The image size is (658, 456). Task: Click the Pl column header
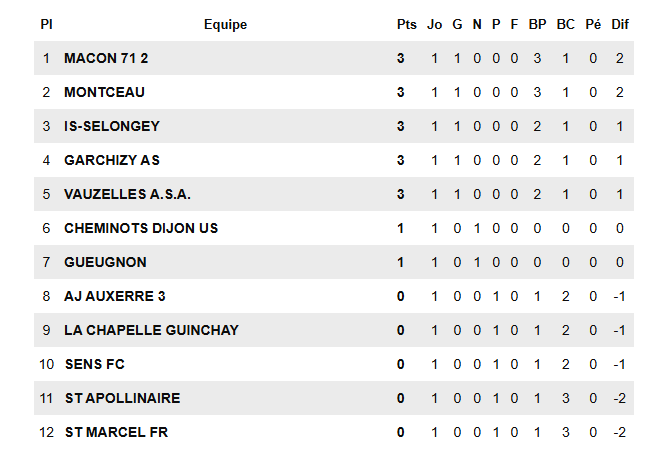pos(46,25)
